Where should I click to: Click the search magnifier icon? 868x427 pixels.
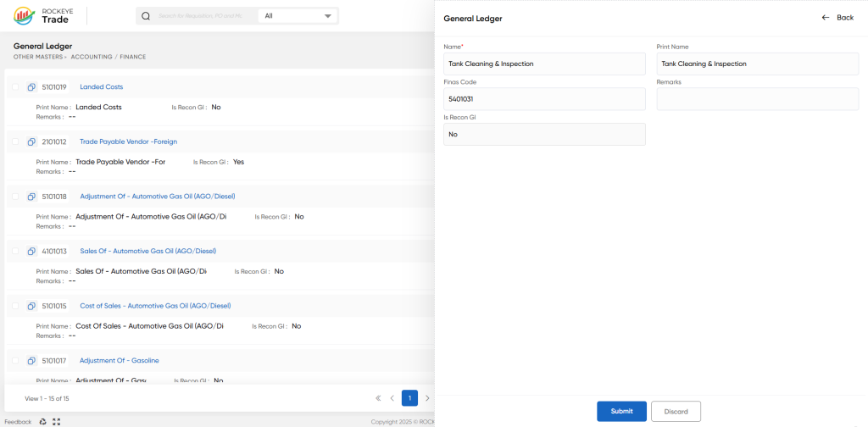pyautogui.click(x=146, y=16)
